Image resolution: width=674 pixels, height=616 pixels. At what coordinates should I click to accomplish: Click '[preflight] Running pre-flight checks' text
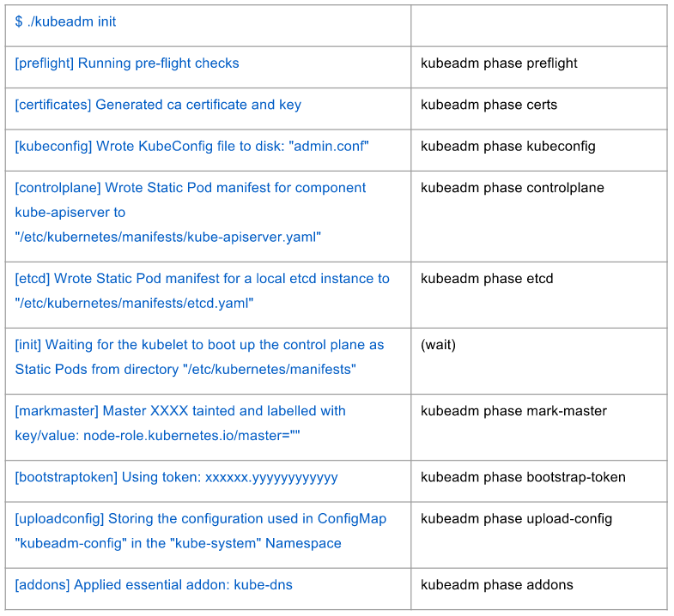(x=127, y=63)
